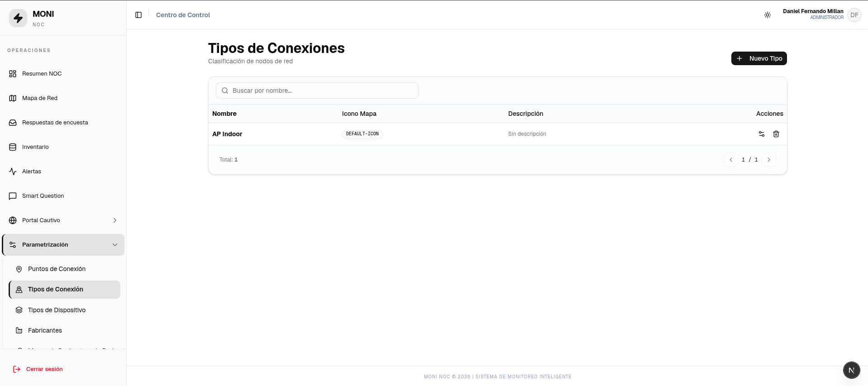Screen dimensions: 868x386
Task: Open Tipos de Dispositivo submenu item
Action: (65, 310)
